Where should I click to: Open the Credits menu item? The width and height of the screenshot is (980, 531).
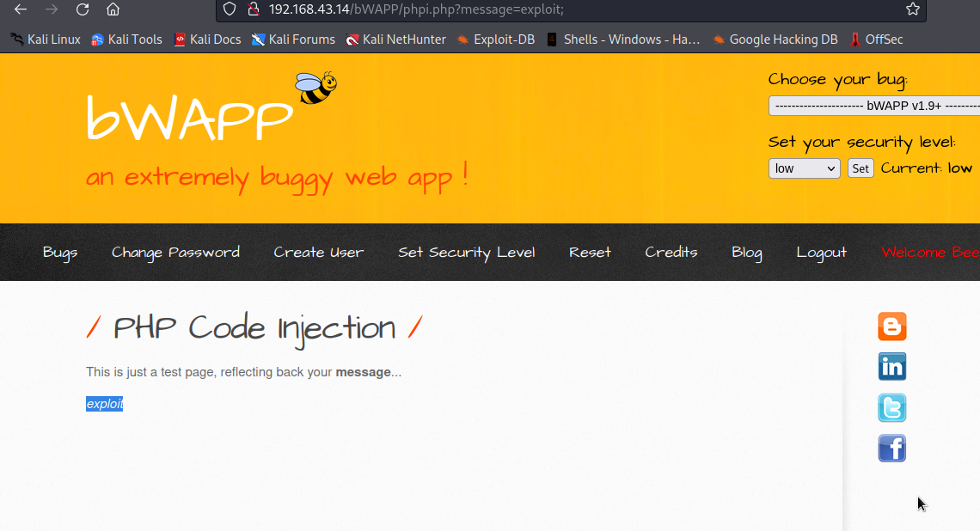click(671, 253)
